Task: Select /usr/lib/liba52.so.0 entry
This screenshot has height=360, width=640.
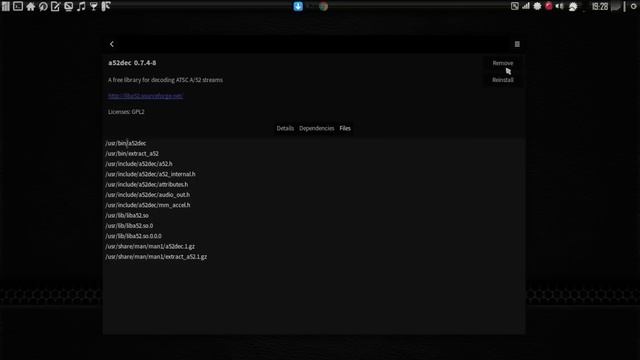Action: tap(129, 226)
